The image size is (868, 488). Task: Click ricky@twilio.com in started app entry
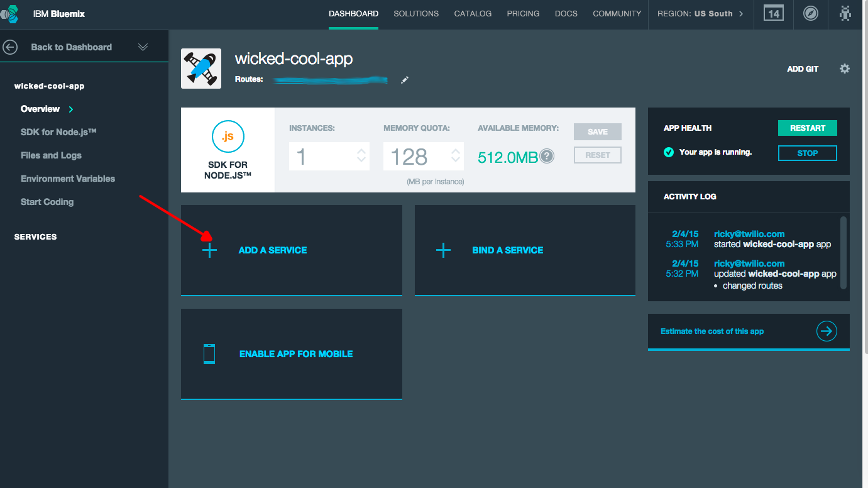(x=749, y=234)
